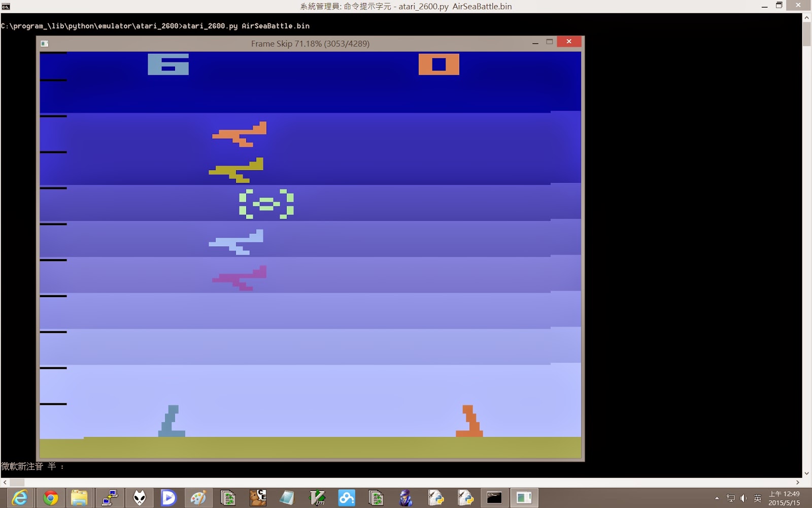Close the Frame Skip emulator window
The height and width of the screenshot is (508, 812).
(569, 42)
